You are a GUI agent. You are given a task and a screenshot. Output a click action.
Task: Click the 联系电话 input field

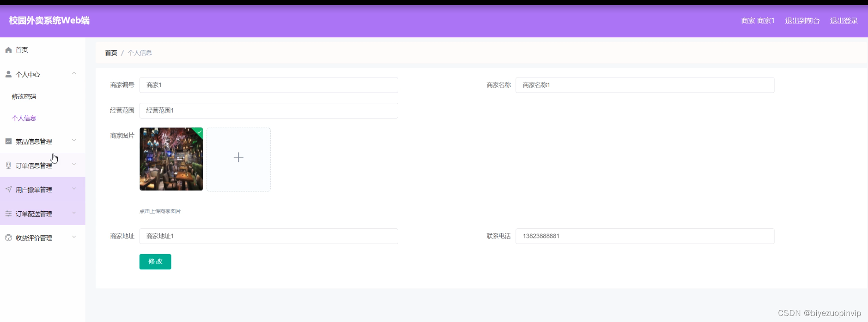[x=645, y=236]
